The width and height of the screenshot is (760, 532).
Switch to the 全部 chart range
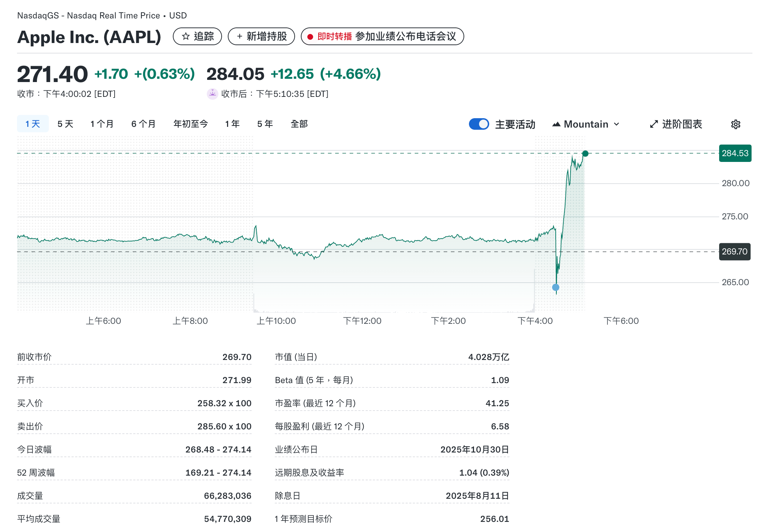(299, 124)
